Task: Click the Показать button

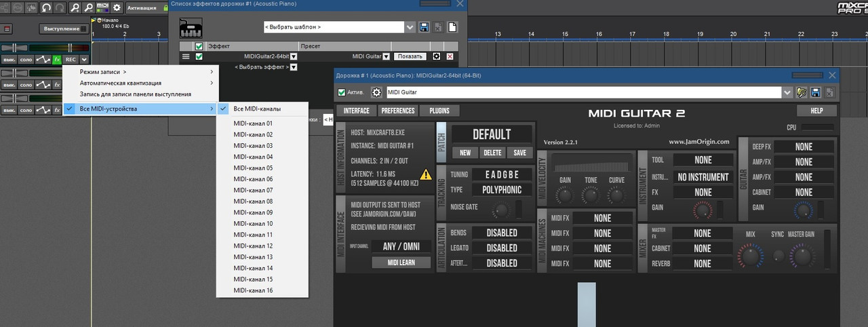Action: tap(410, 56)
